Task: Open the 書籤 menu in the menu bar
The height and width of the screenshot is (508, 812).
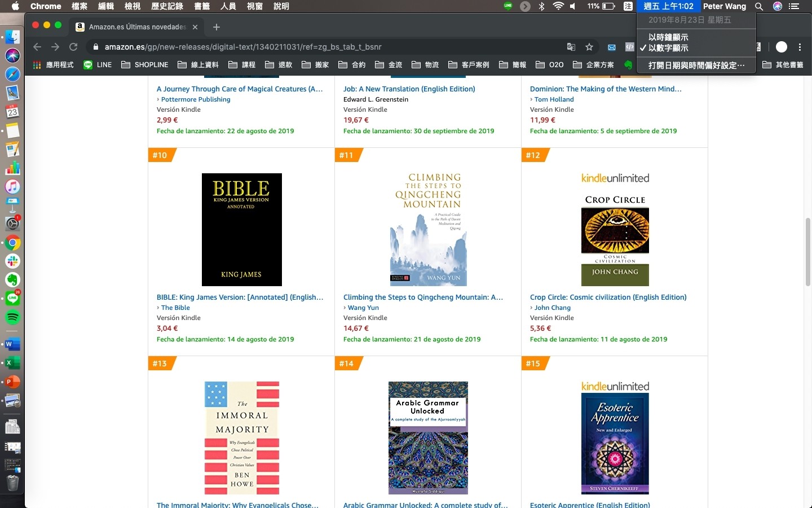Action: coord(202,6)
